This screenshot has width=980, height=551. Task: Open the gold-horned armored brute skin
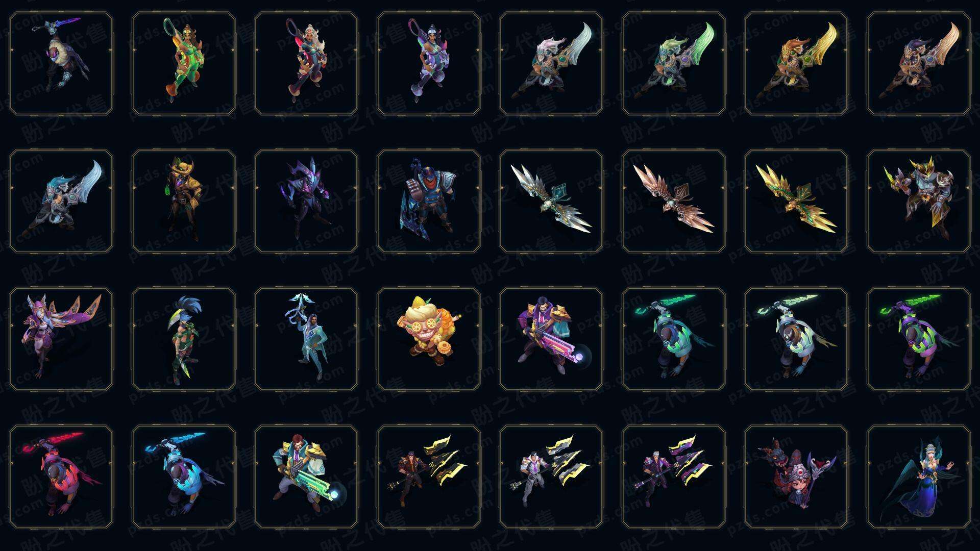click(919, 201)
